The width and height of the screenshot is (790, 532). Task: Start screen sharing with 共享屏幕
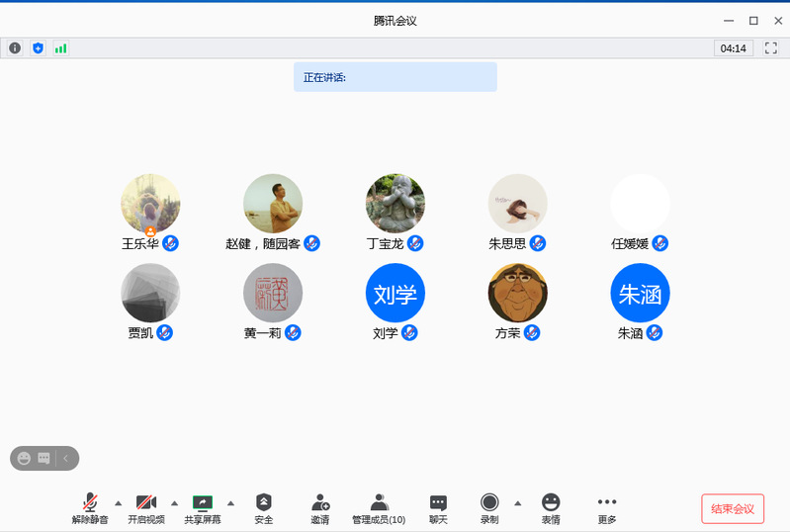[202, 508]
